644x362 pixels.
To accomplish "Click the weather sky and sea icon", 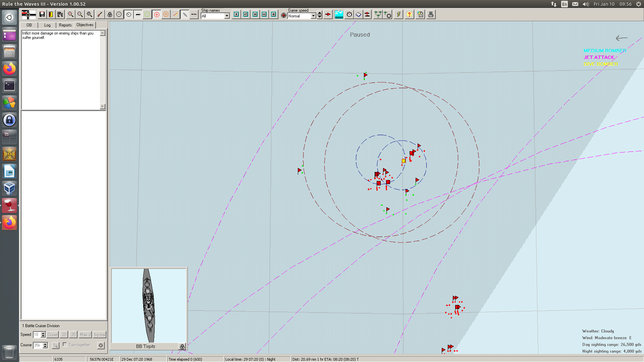I will [339, 14].
